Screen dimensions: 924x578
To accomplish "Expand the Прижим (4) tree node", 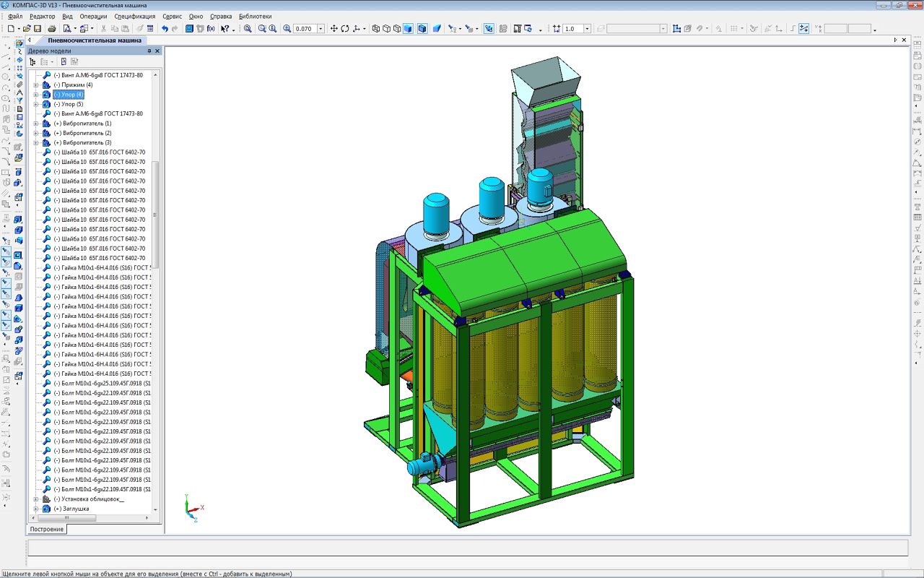I will [x=35, y=85].
